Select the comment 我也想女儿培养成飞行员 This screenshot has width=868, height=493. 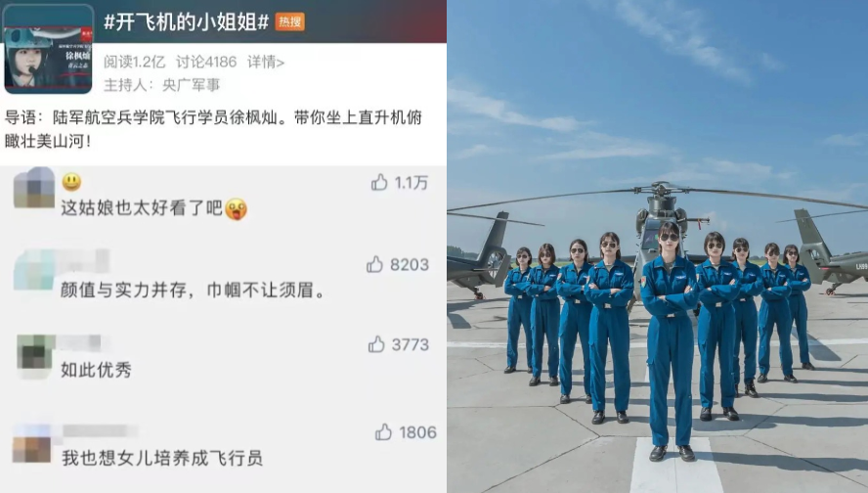click(162, 458)
